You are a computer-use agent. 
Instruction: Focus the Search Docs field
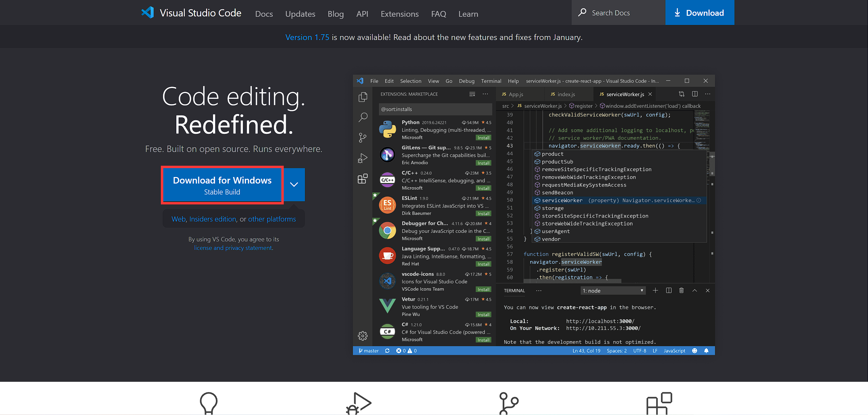pos(618,13)
